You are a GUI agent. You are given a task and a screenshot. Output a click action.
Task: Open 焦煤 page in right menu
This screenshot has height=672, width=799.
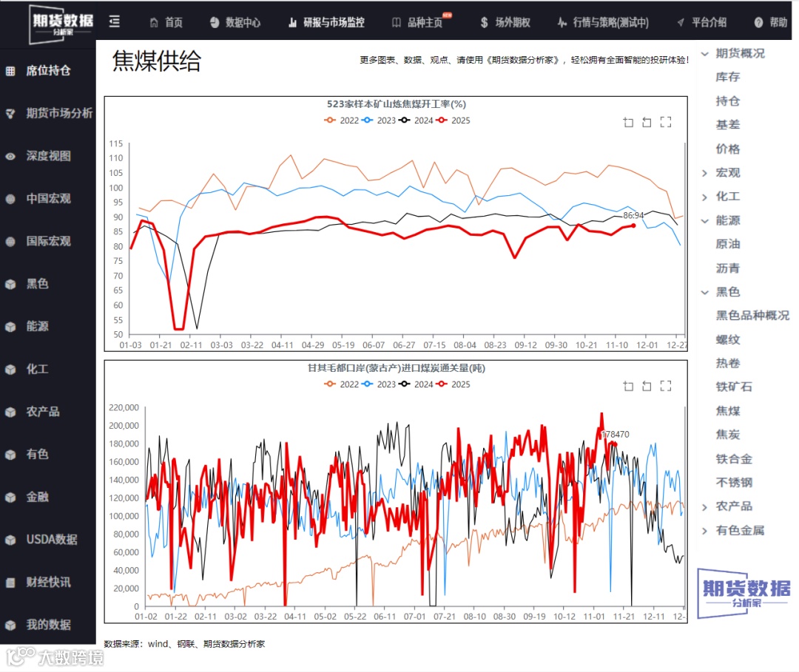pyautogui.click(x=728, y=411)
